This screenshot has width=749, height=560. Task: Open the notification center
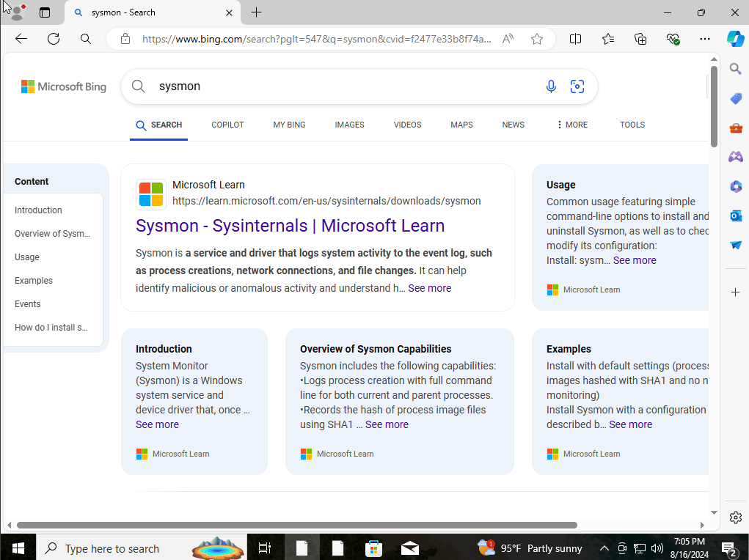point(729,548)
